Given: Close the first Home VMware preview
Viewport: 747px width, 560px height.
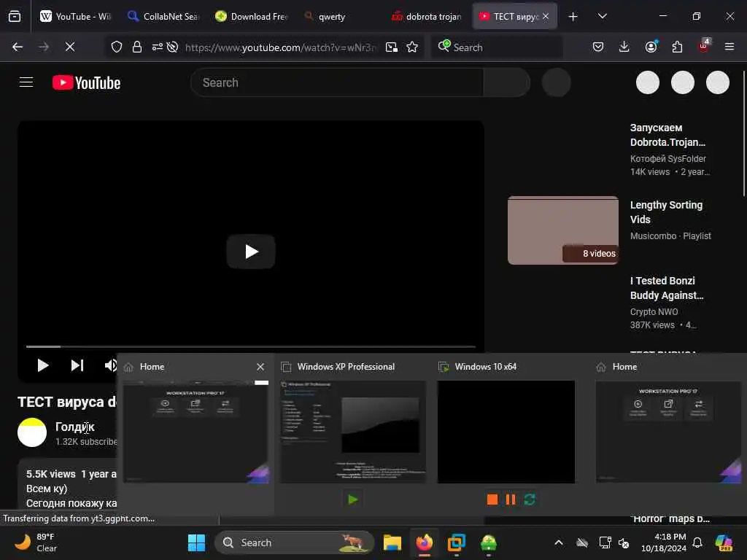Looking at the screenshot, I should [x=260, y=367].
